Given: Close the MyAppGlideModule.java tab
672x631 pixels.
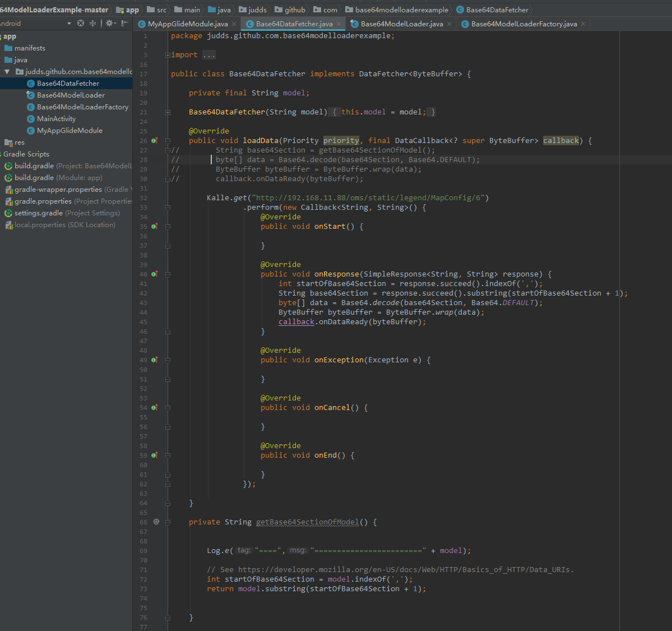Looking at the screenshot, I should [x=234, y=24].
